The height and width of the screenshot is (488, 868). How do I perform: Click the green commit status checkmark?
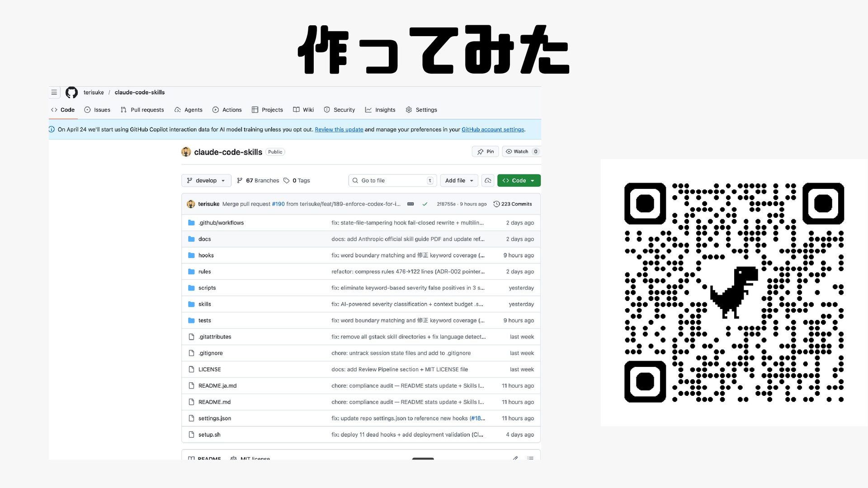[x=425, y=204]
